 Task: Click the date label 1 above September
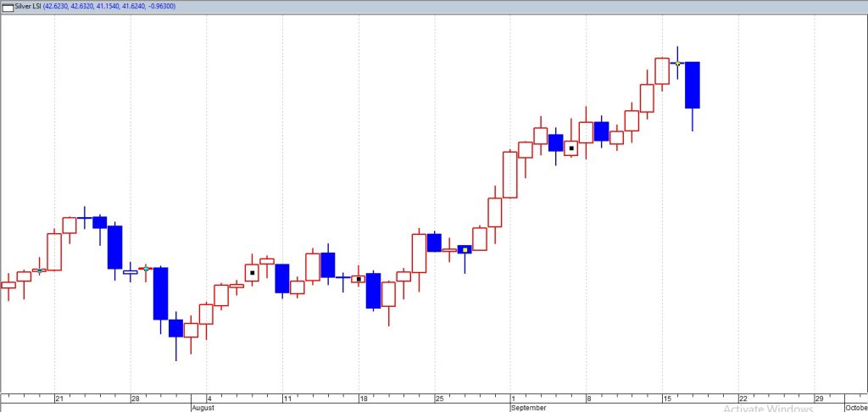(513, 398)
